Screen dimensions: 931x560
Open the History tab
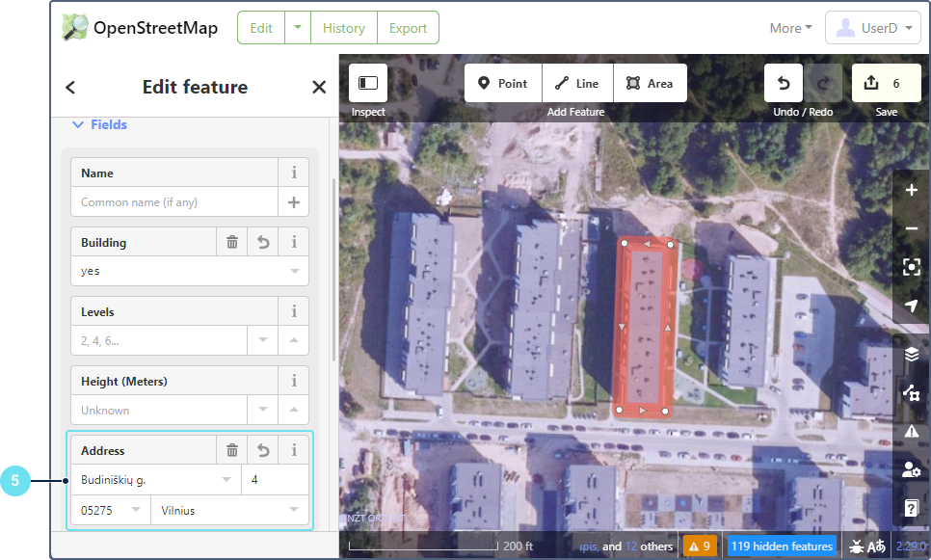(344, 28)
